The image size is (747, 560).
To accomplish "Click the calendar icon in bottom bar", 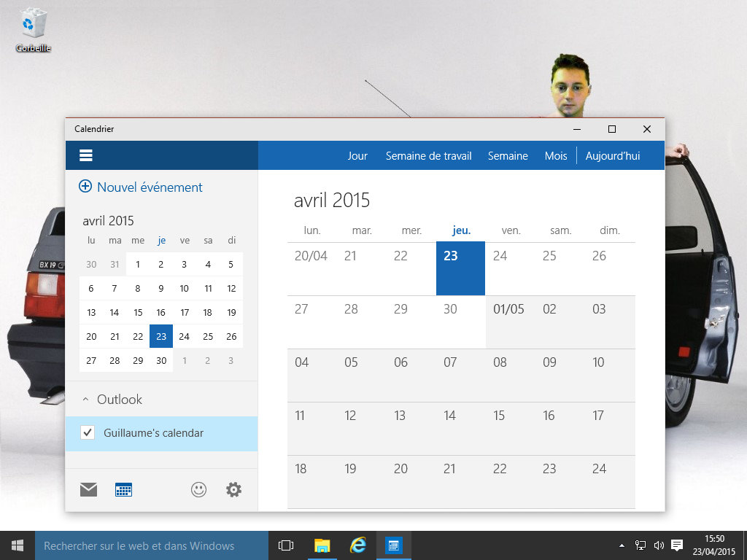I will pyautogui.click(x=123, y=490).
